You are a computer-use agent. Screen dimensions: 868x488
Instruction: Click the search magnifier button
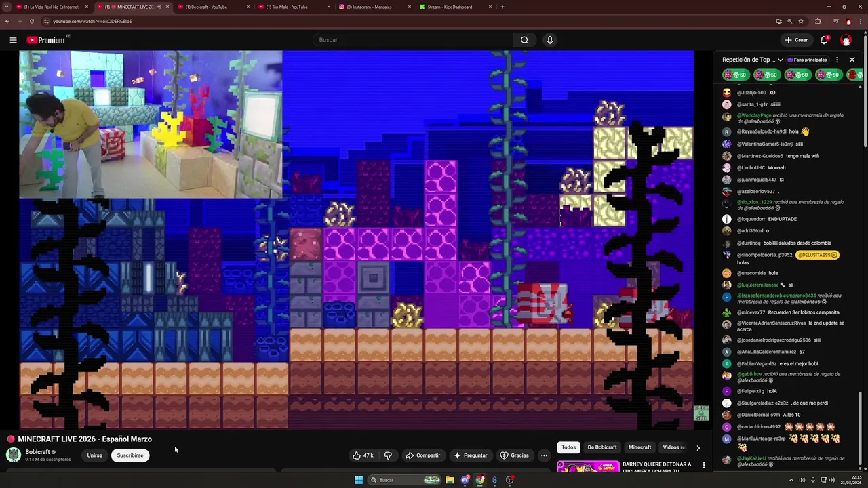(524, 40)
